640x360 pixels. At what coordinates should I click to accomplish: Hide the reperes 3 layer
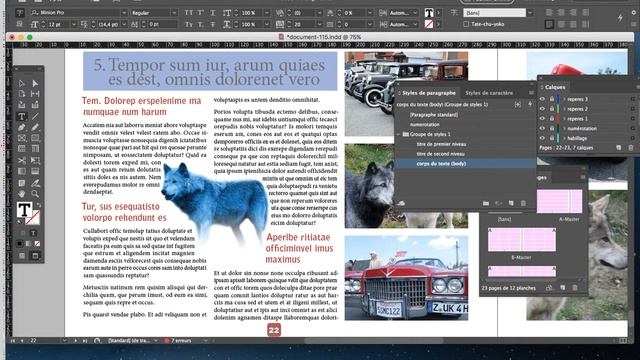[x=542, y=99]
